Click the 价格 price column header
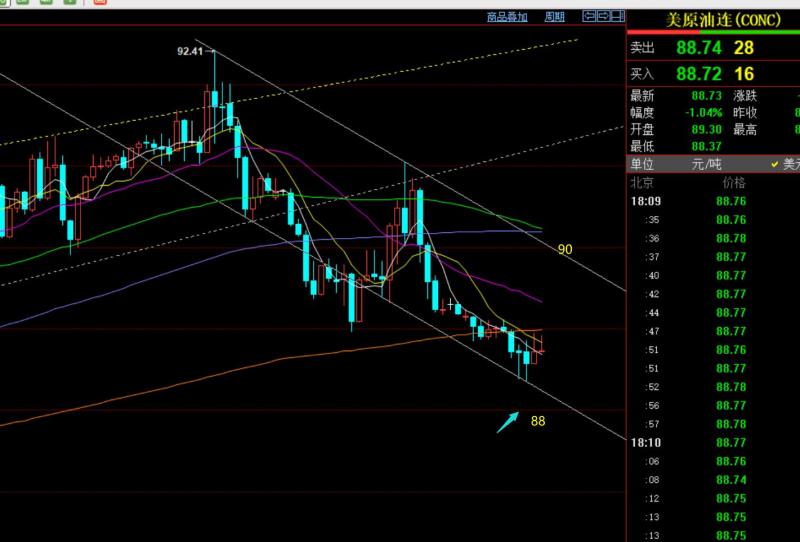Viewport: 800px width, 542px height. [x=734, y=183]
